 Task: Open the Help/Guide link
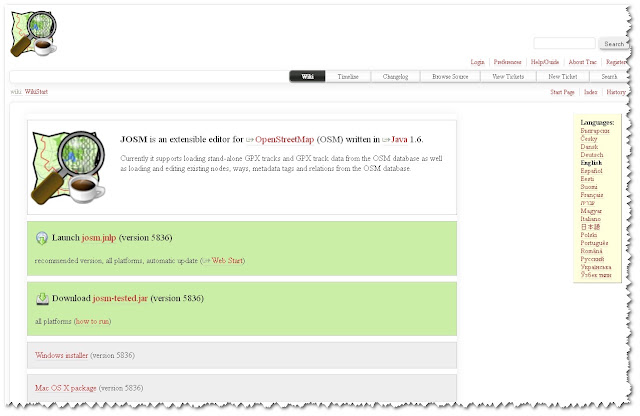coord(544,62)
